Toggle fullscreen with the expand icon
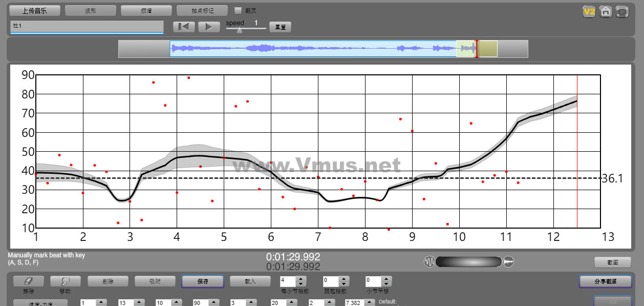The image size is (644, 306). [x=622, y=11]
